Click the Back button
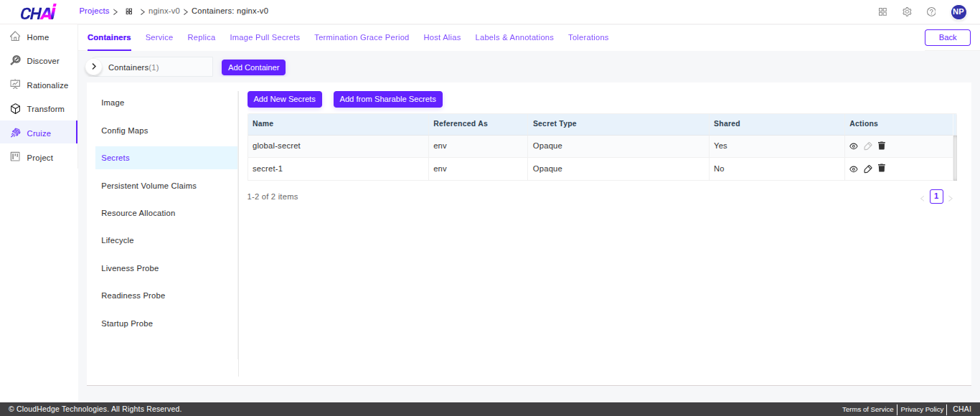Image resolution: width=980 pixels, height=416 pixels. click(948, 37)
